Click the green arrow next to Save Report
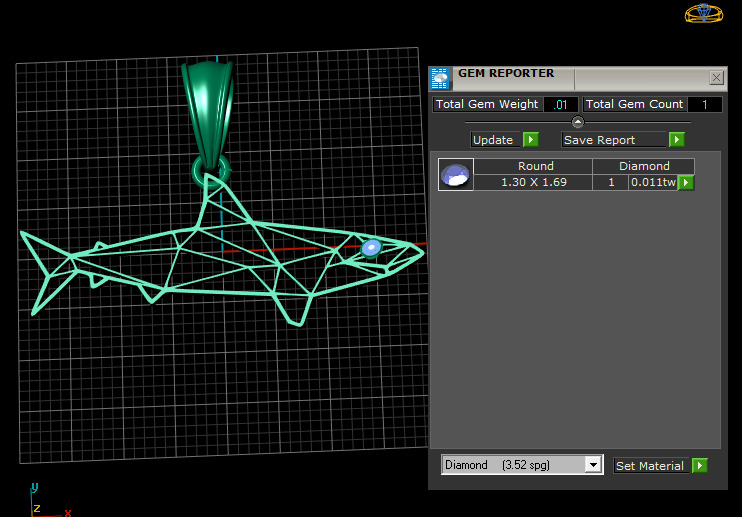Screen dimensions: 742x517 coord(677,140)
